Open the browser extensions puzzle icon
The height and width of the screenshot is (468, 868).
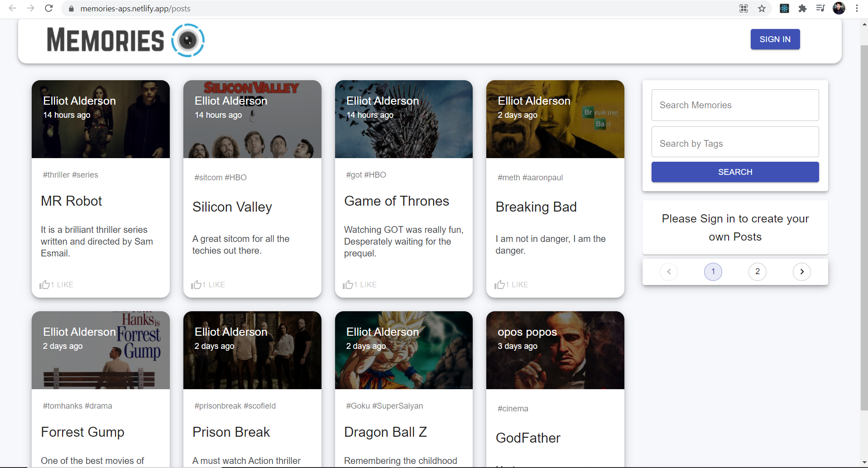tap(802, 9)
